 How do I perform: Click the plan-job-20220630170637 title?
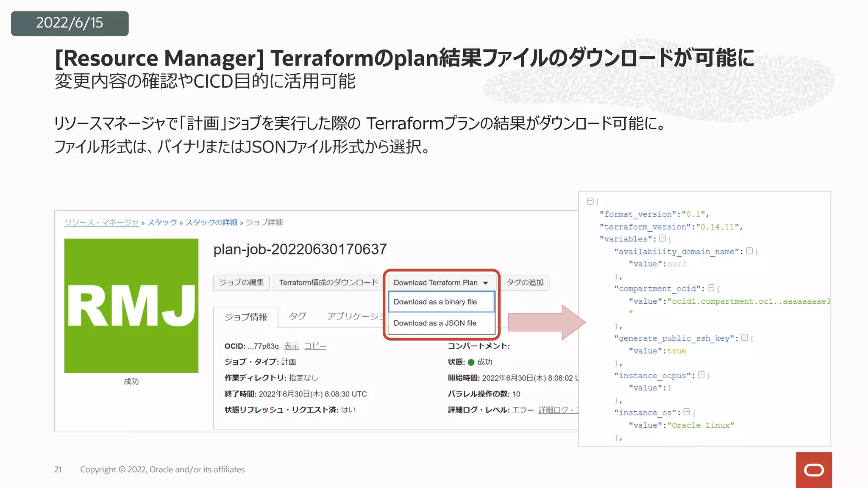(x=300, y=250)
